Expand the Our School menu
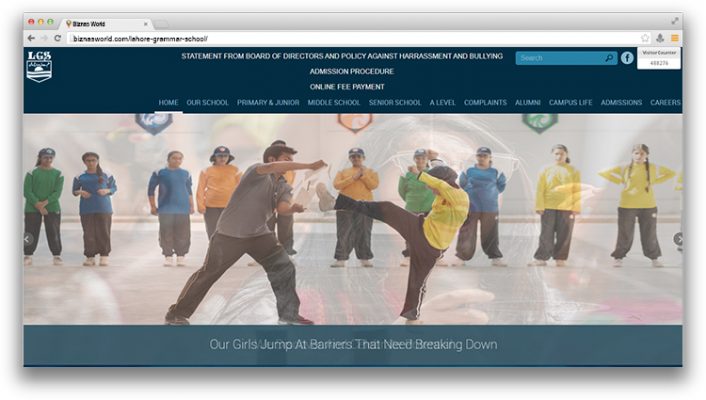The height and width of the screenshot is (400, 706). click(207, 103)
